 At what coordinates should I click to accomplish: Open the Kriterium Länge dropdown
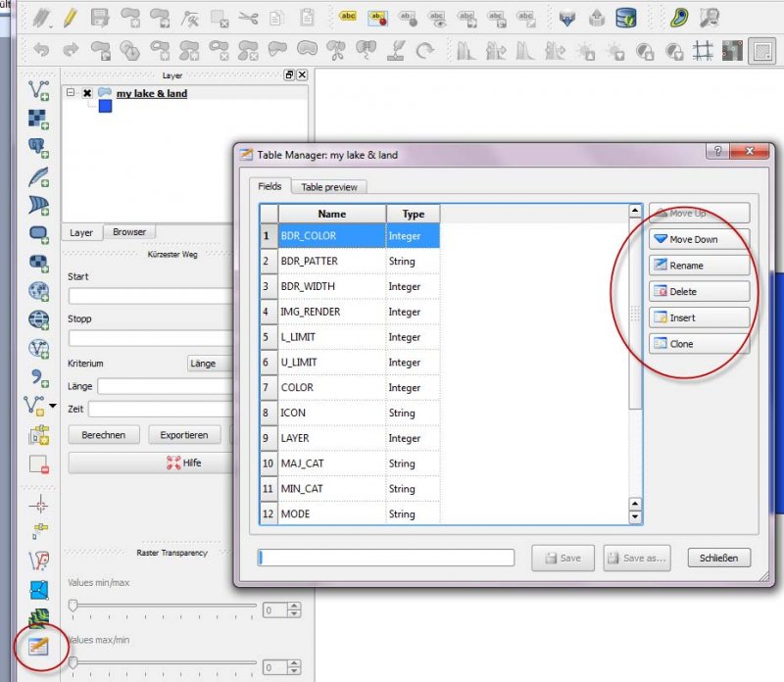pyautogui.click(x=209, y=364)
